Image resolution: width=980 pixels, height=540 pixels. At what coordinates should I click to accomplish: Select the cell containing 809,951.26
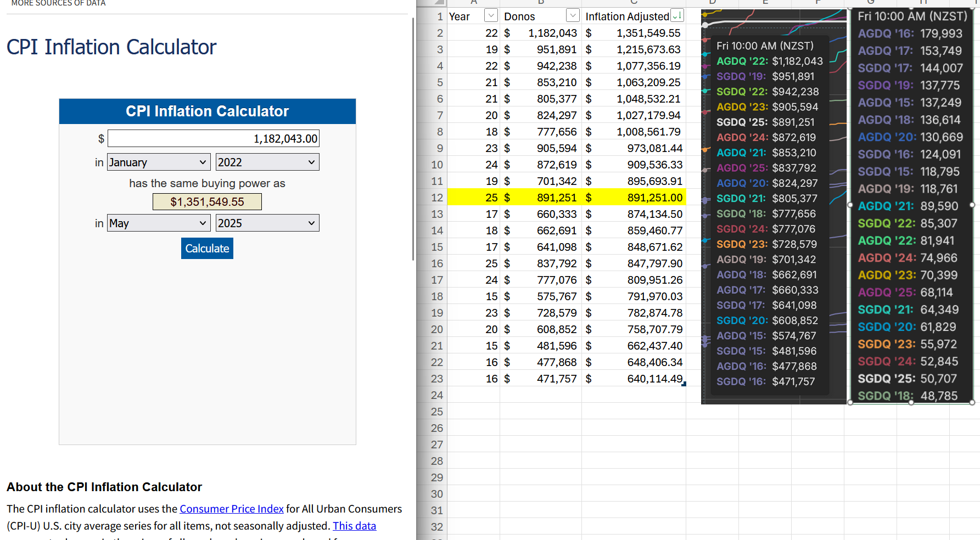coord(634,280)
